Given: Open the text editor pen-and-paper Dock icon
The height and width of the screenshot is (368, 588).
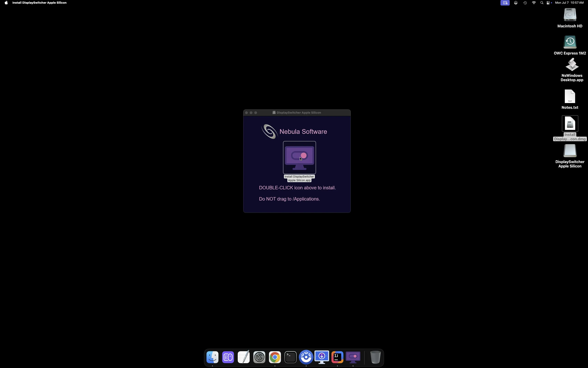Looking at the screenshot, I should coord(244,357).
